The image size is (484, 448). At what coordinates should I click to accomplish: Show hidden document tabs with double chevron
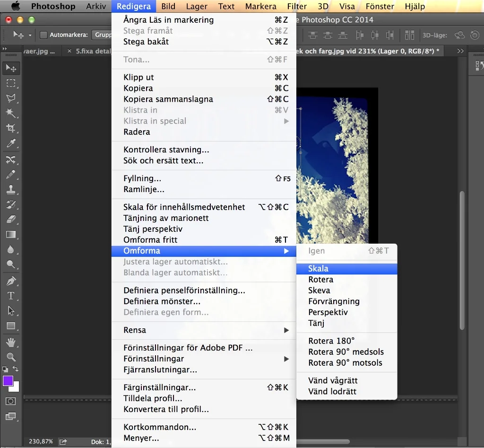(460, 51)
